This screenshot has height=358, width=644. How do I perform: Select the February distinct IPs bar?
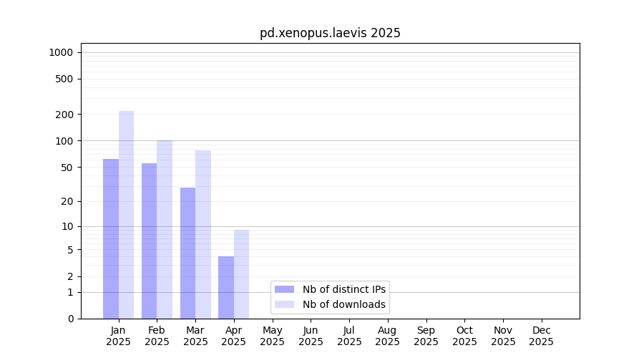coord(149,241)
